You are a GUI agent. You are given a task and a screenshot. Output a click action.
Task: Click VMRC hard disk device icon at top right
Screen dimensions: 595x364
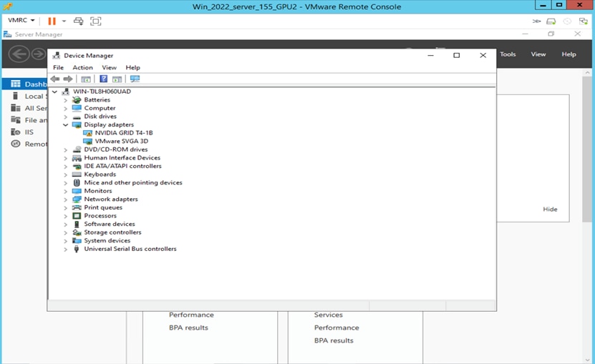tap(551, 21)
